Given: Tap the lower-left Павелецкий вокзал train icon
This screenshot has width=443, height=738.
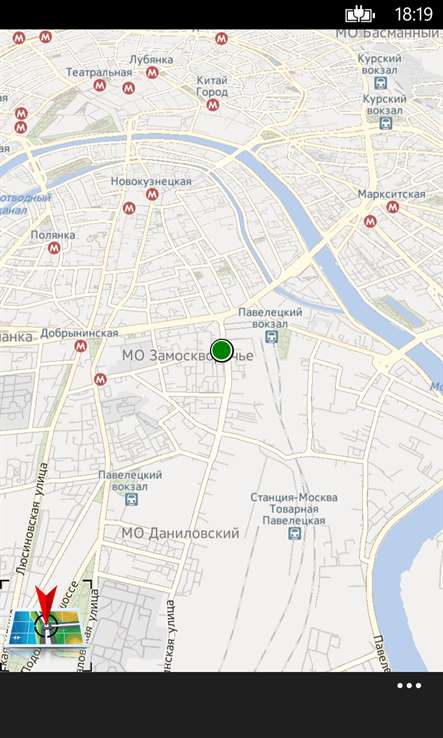Looking at the screenshot, I should pos(131,499).
